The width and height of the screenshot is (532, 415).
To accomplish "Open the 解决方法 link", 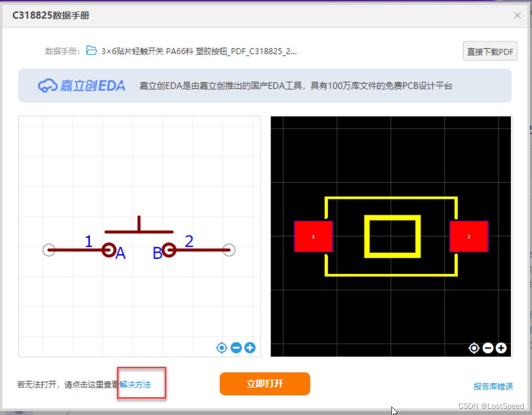I will 135,385.
